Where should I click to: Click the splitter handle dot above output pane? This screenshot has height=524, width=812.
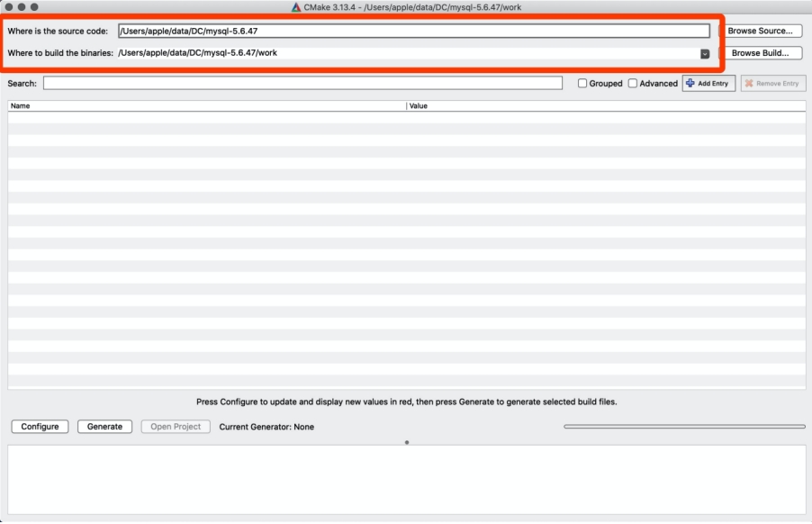[x=407, y=443]
